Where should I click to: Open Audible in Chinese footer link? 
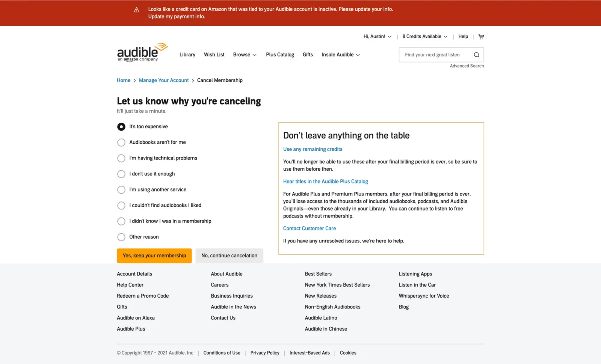(326, 329)
